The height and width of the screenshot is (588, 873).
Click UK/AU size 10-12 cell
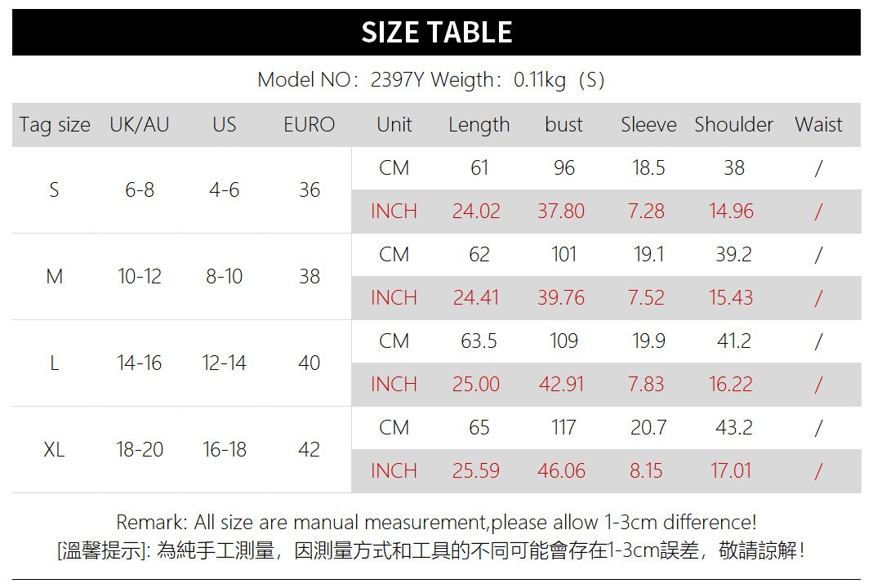coord(139,276)
